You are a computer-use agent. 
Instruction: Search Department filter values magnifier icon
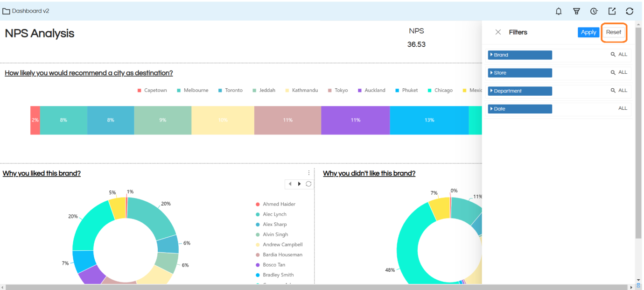613,91
